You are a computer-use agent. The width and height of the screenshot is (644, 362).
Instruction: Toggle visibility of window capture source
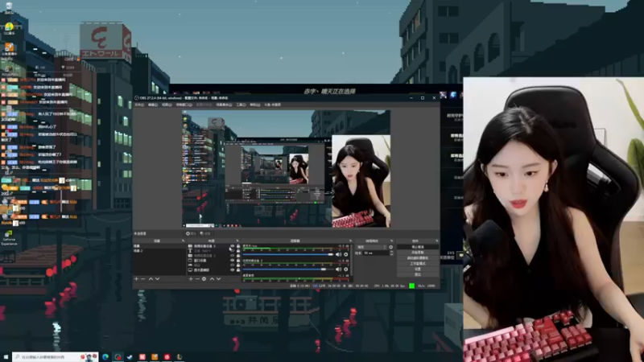[233, 260]
